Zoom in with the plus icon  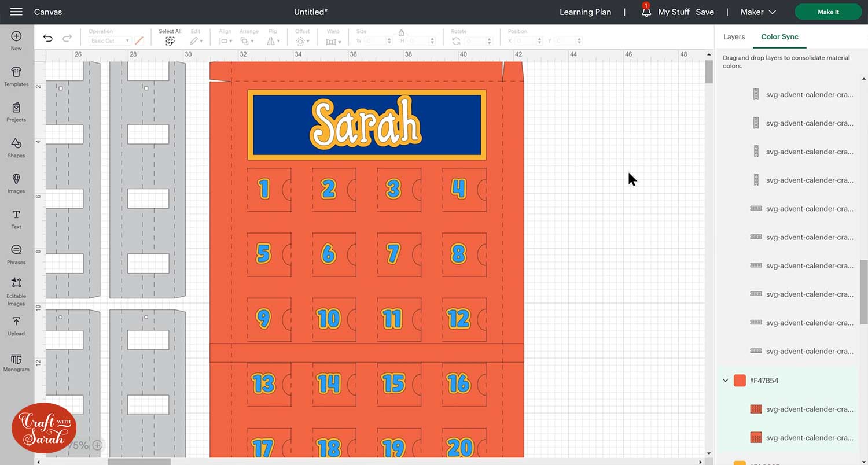coord(98,445)
